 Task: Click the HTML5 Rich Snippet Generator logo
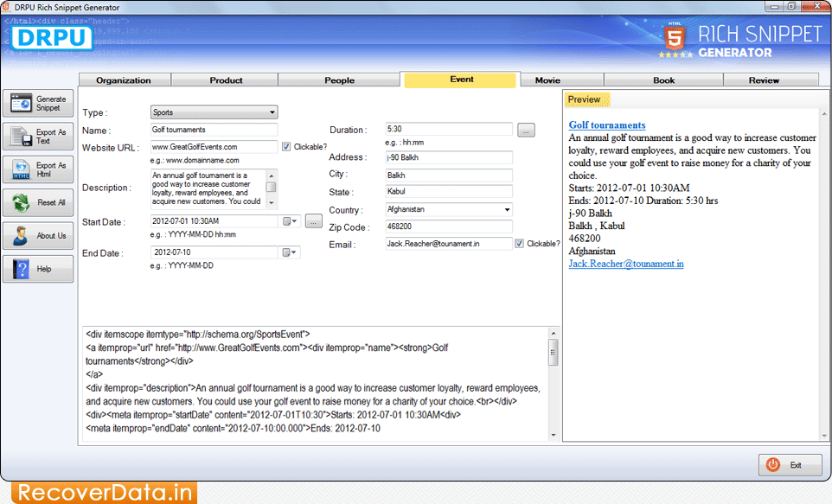[740, 41]
